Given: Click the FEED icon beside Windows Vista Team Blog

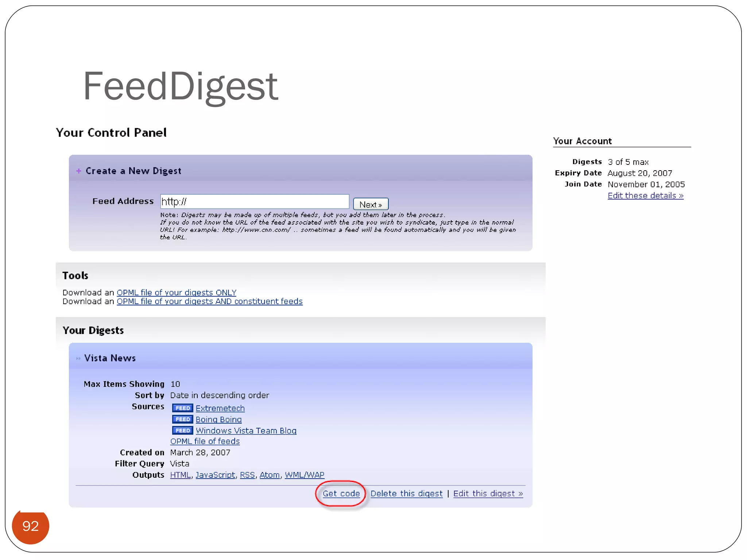Looking at the screenshot, I should (182, 431).
